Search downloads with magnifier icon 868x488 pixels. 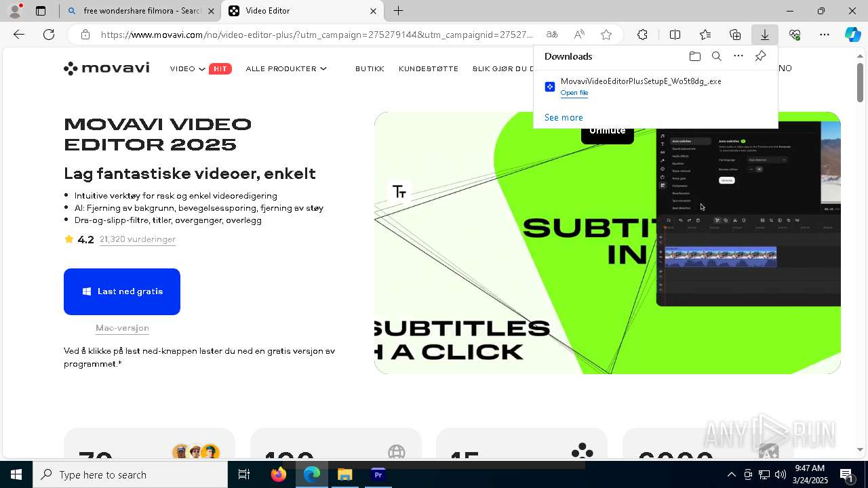point(717,56)
